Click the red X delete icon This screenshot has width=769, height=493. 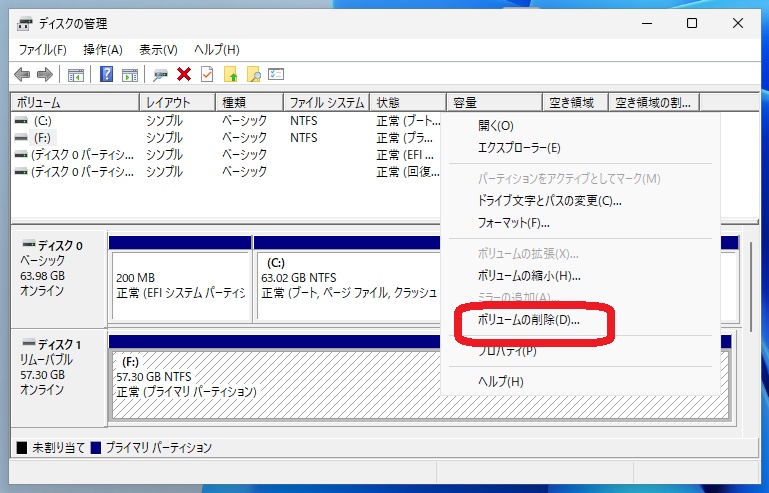pyautogui.click(x=184, y=75)
